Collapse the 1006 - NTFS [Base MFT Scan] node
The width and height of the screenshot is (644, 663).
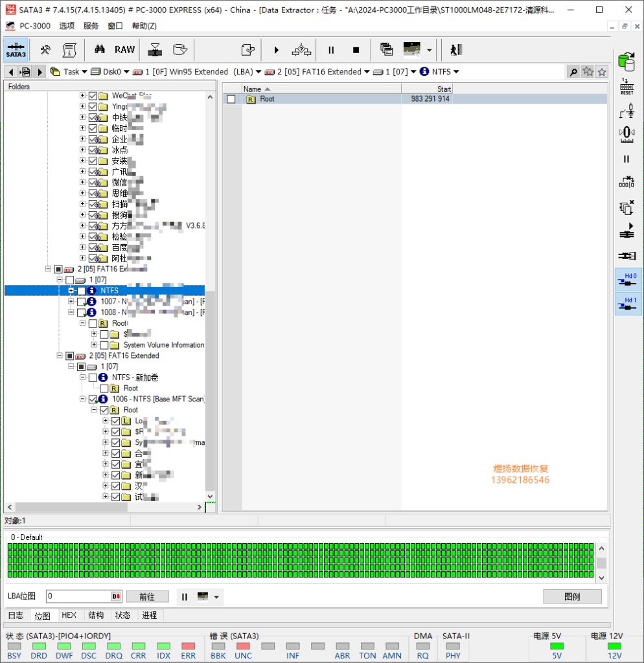[x=82, y=399]
